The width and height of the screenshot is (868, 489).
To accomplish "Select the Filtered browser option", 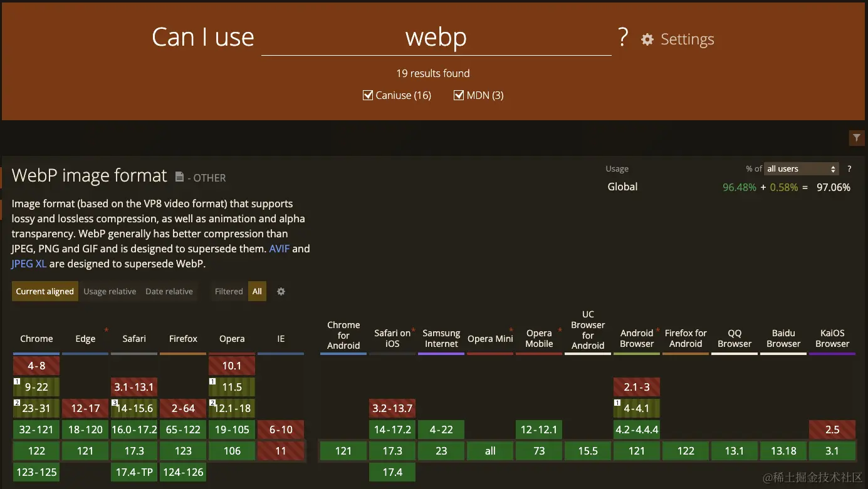I will [x=229, y=291].
